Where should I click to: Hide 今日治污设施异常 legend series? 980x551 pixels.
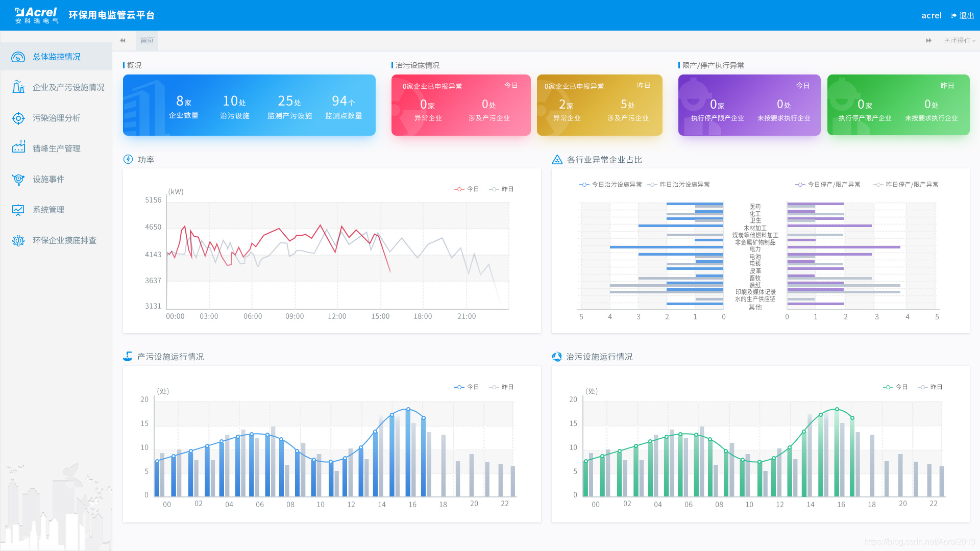pyautogui.click(x=610, y=185)
